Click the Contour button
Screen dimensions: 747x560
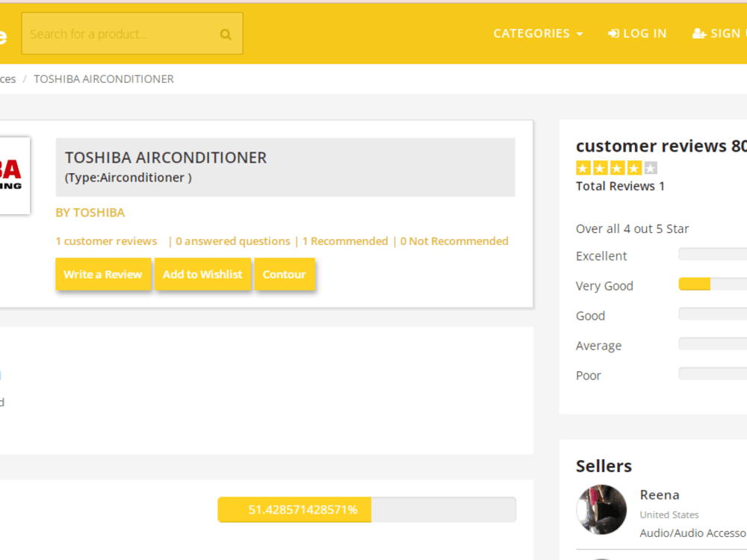pos(285,274)
